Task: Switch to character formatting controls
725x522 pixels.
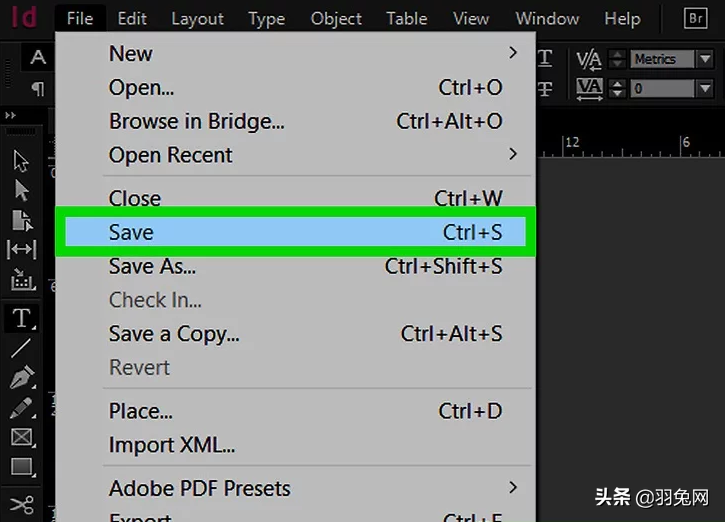Action: click(x=38, y=57)
